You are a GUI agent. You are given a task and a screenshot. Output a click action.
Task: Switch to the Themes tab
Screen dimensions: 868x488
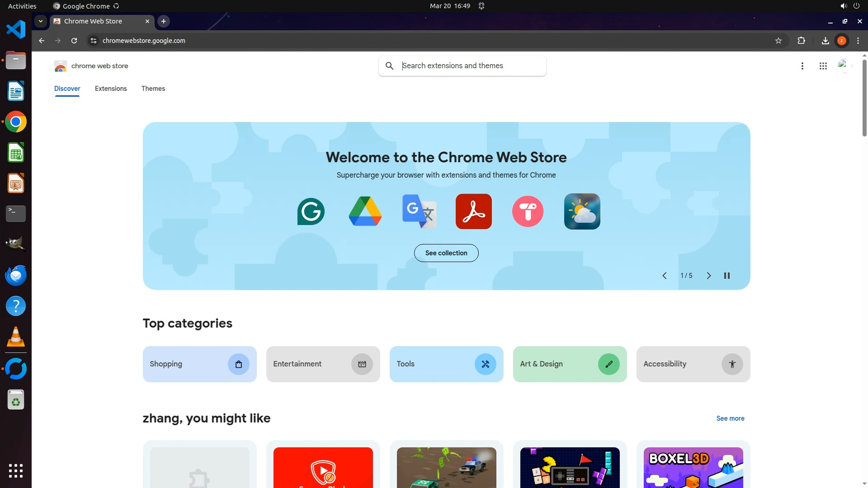point(153,89)
